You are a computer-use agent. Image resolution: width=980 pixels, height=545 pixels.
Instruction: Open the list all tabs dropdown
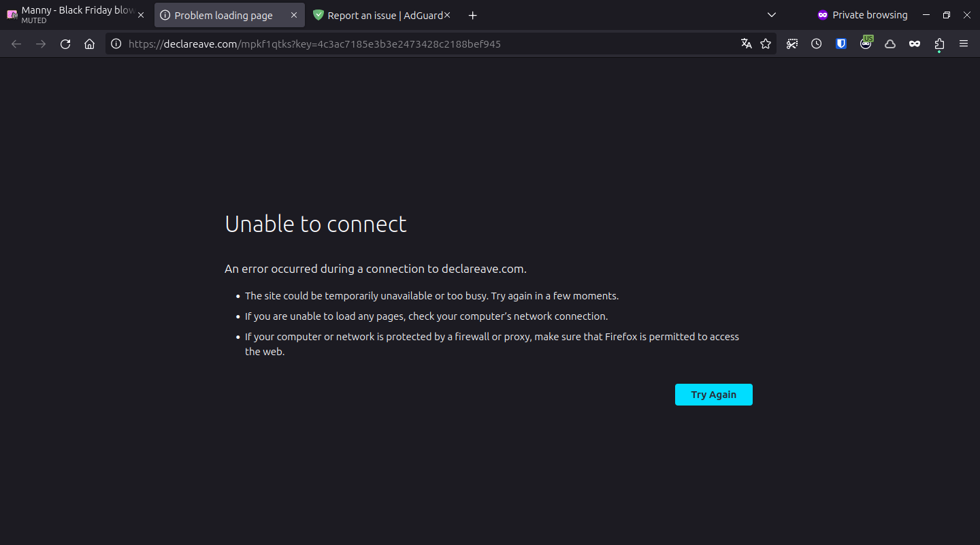point(771,14)
